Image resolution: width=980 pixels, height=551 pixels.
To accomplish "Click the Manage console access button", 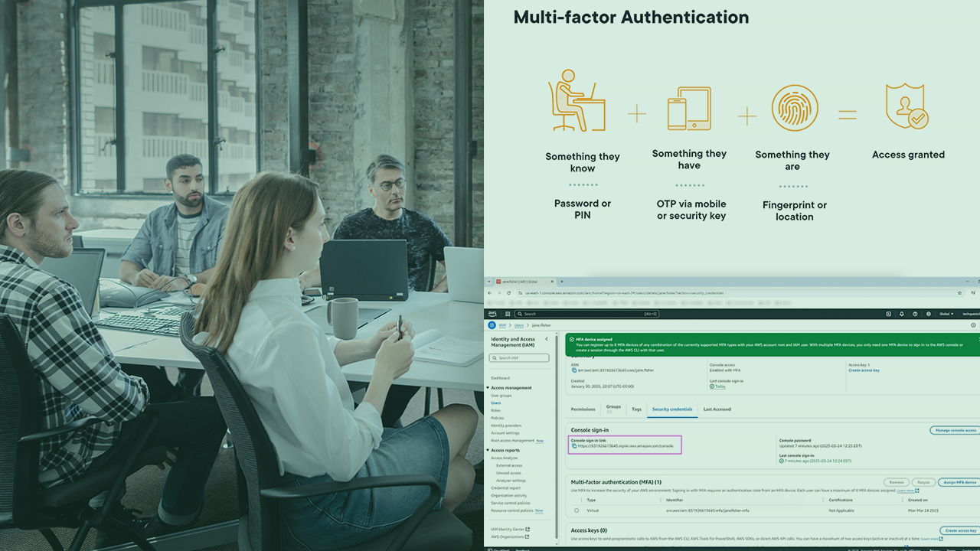I will (x=955, y=430).
